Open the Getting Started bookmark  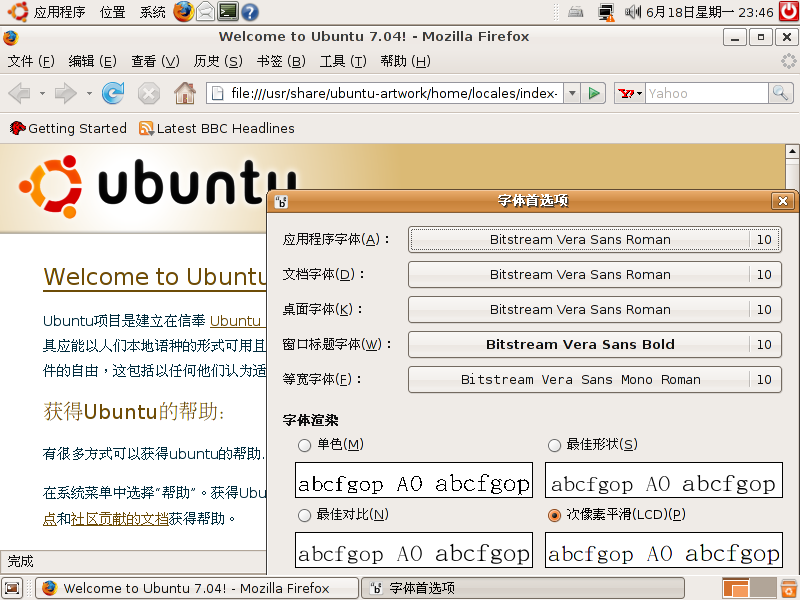tap(68, 129)
